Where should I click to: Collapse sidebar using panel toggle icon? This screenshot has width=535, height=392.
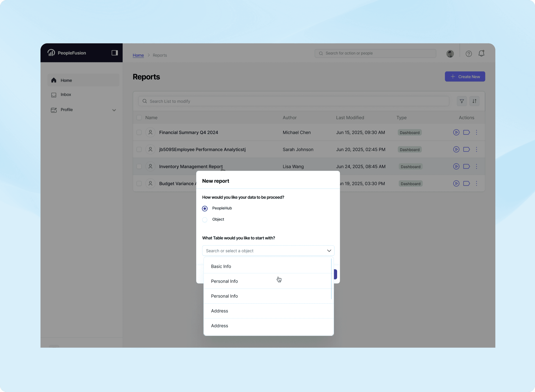(115, 53)
